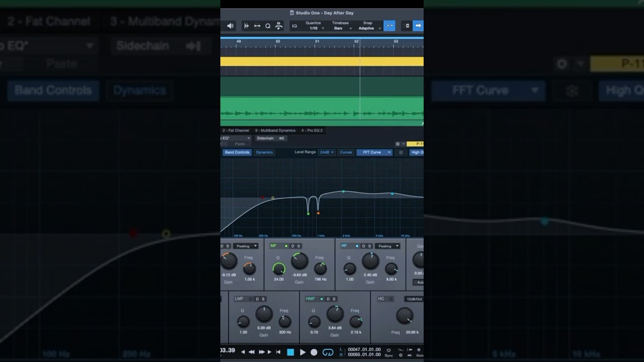Viewport: 644px width, 362px height.
Task: Select the ripple edit toolbar icon
Action: (257, 26)
